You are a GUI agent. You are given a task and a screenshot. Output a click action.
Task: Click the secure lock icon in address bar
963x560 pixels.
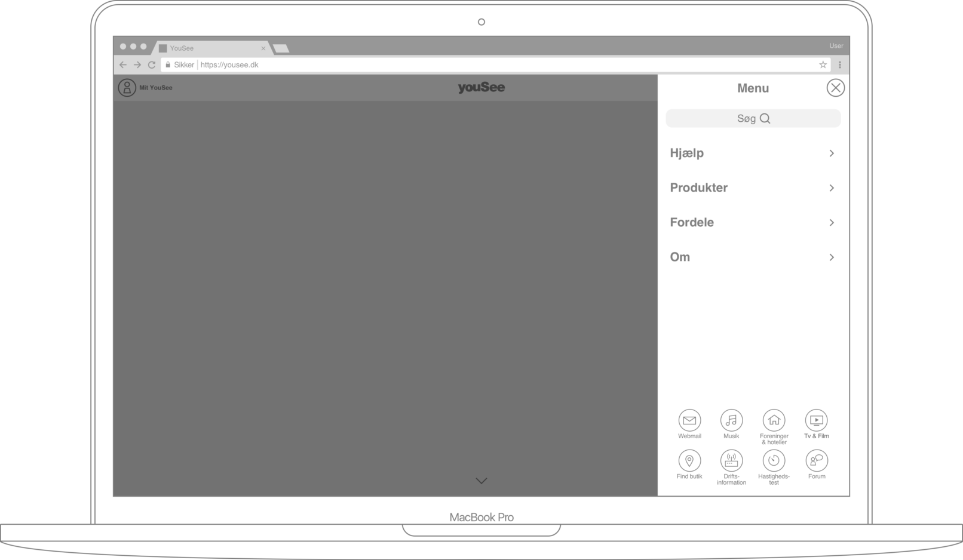coord(168,64)
